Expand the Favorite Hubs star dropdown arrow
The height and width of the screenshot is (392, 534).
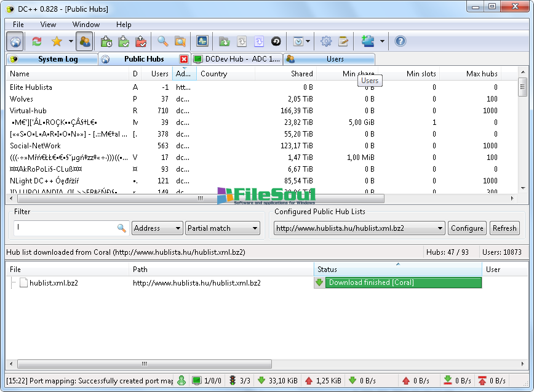[x=71, y=42]
